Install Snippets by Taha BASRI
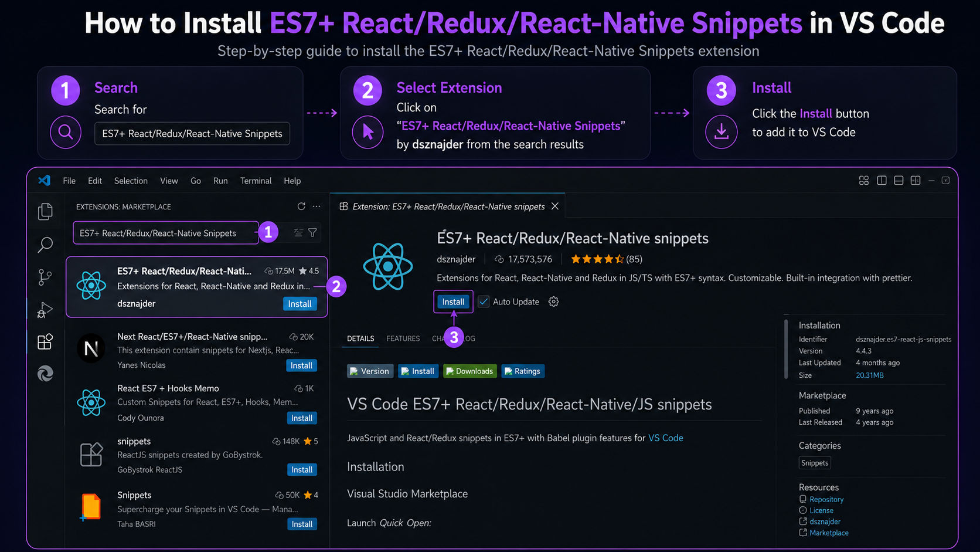The width and height of the screenshot is (980, 552). click(302, 524)
